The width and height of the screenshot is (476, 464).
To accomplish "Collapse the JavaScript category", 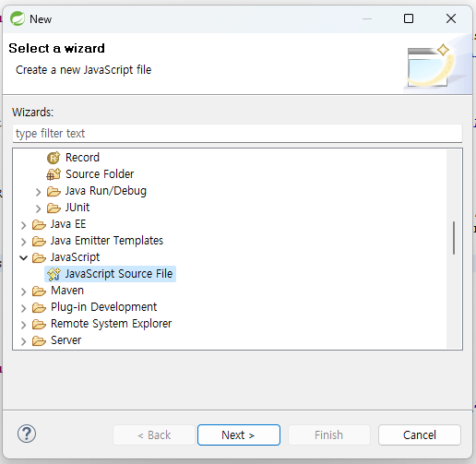I will [23, 258].
